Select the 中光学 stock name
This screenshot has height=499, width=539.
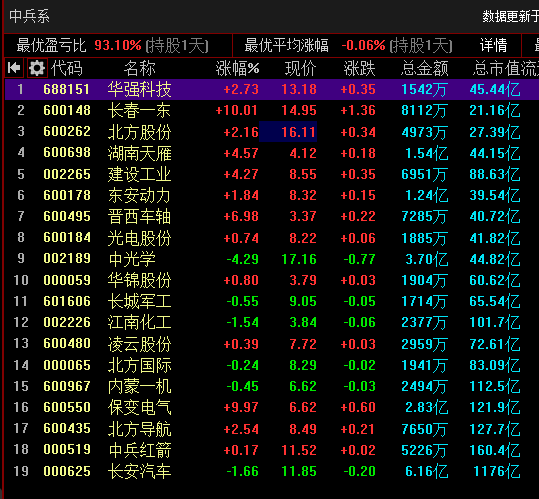pyautogui.click(x=132, y=259)
